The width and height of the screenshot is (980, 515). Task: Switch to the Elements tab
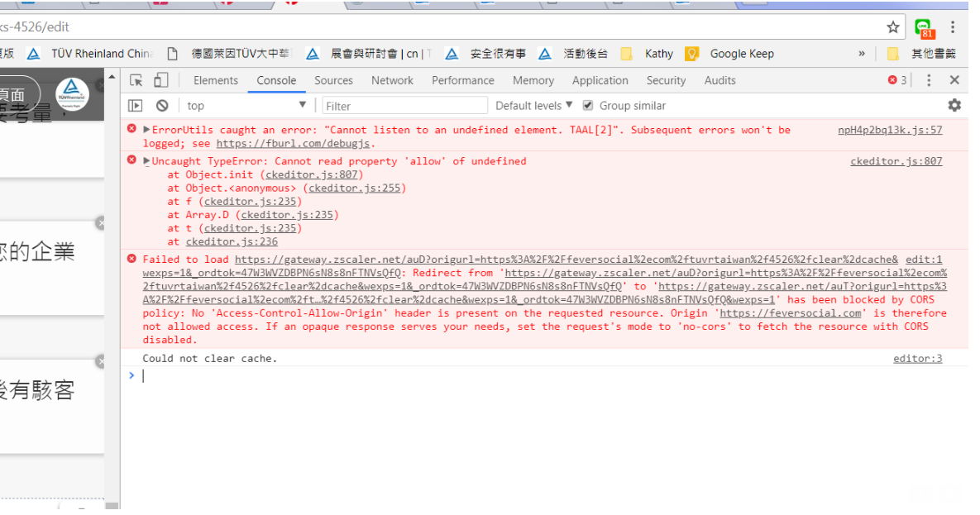coord(216,80)
